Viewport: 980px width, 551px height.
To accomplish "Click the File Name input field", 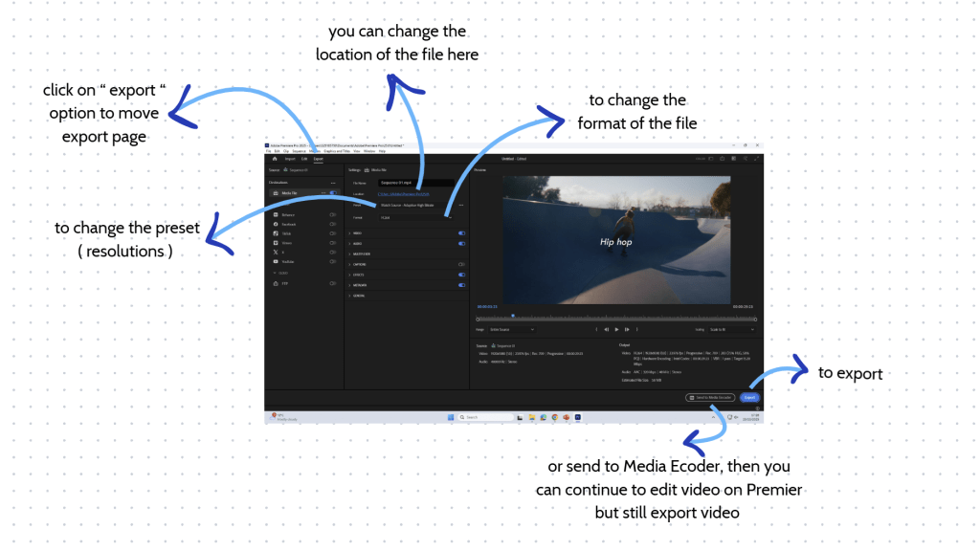I will 414,182.
